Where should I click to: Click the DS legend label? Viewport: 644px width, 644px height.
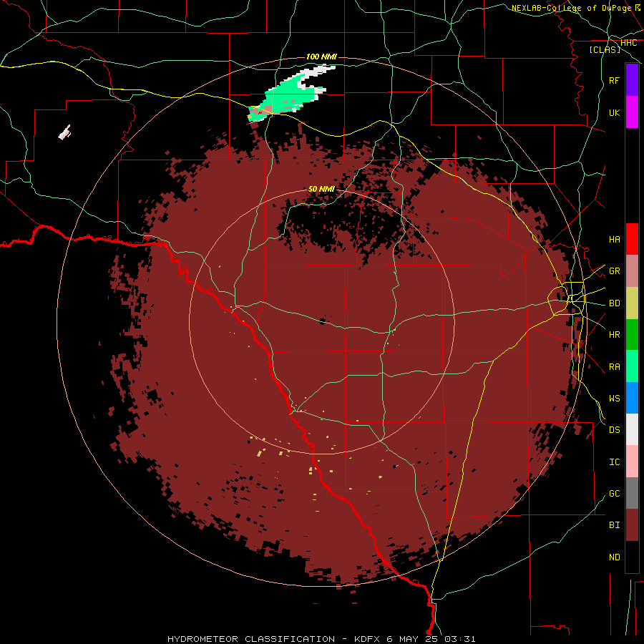click(614, 429)
